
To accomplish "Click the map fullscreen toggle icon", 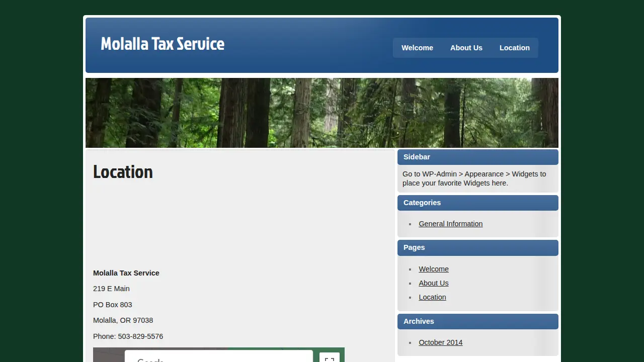I will (330, 357).
